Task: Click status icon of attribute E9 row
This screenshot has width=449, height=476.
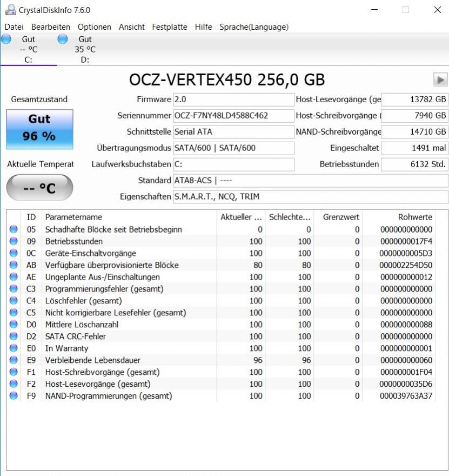Action: 14,360
